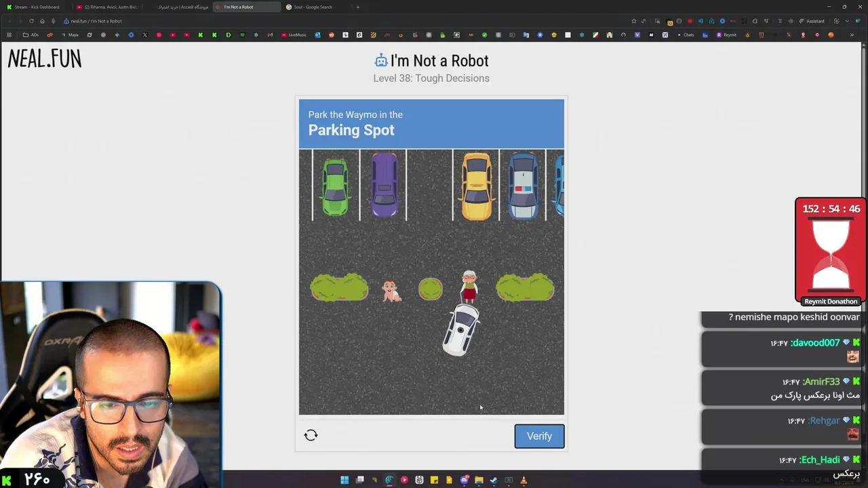The width and height of the screenshot is (868, 488).
Task: Open the apps grid in bookmarks bar
Action: click(9, 35)
